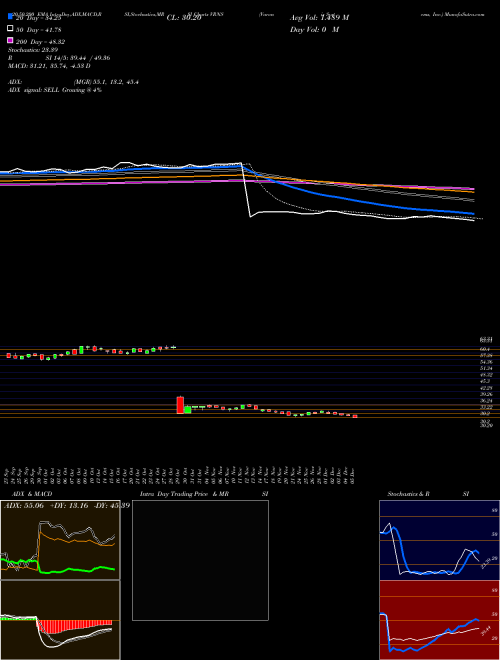Open the blue Stochastics chart panel
This screenshot has height=660, width=500.
coord(439,540)
